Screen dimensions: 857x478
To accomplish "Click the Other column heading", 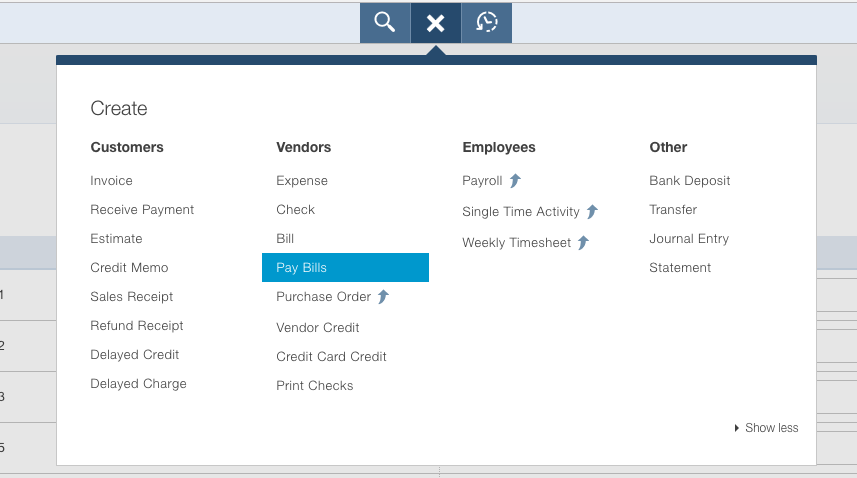I will [x=668, y=147].
